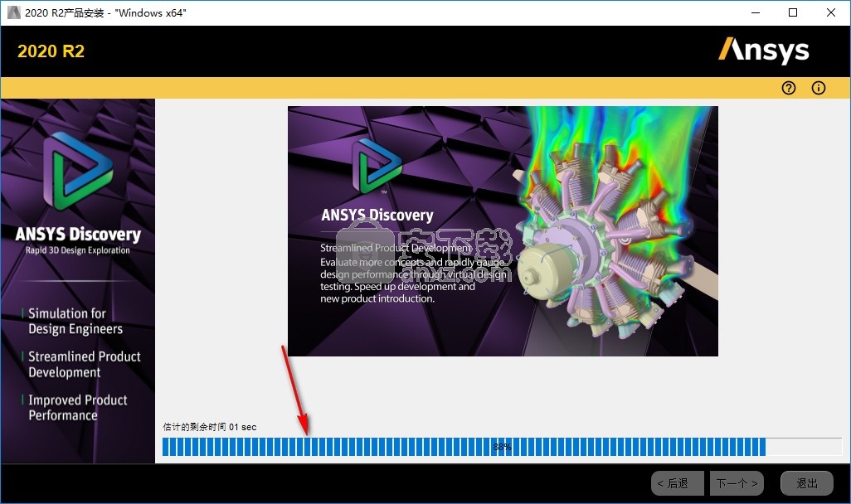Click the 退出 exit button
The height and width of the screenshot is (504, 851).
pos(806,482)
